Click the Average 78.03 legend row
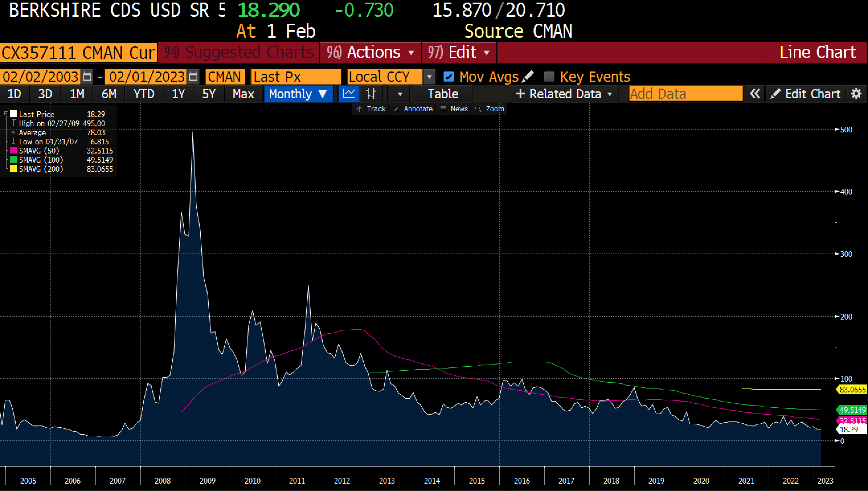Screen dimensions: 868x491 58,132
